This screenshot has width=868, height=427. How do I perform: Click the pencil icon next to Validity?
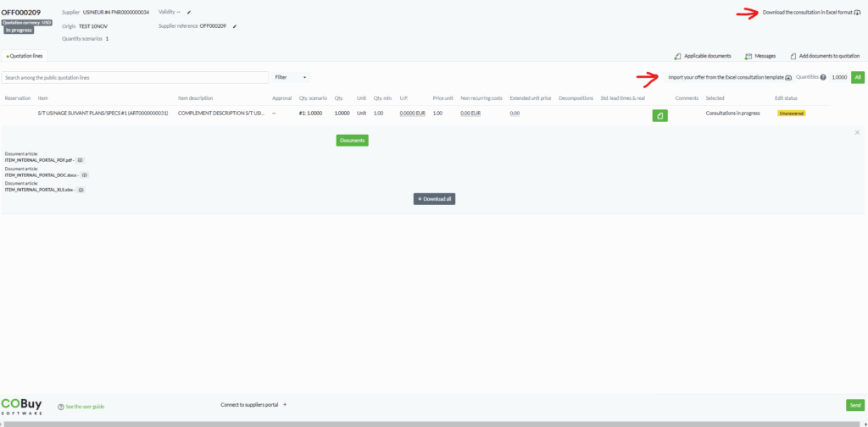click(189, 13)
